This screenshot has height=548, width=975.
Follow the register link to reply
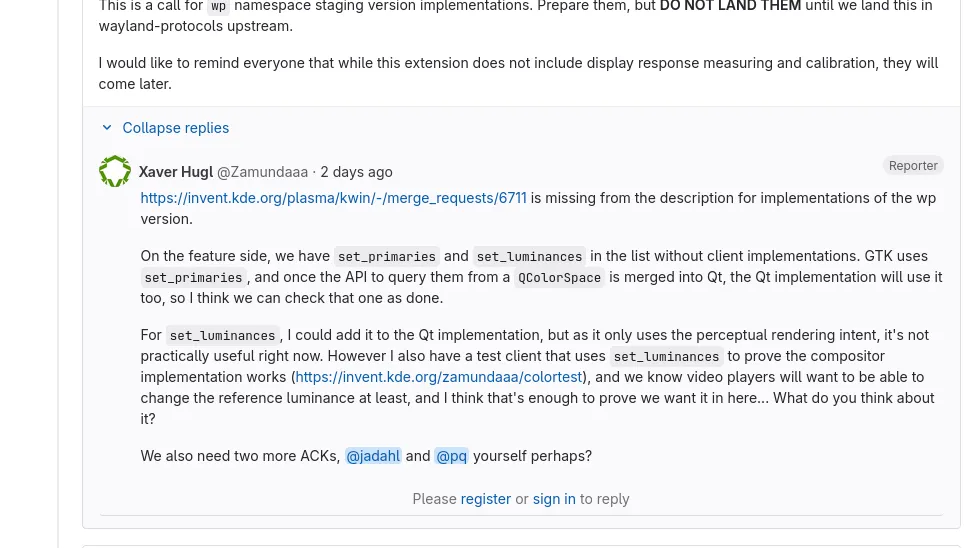tap(486, 499)
